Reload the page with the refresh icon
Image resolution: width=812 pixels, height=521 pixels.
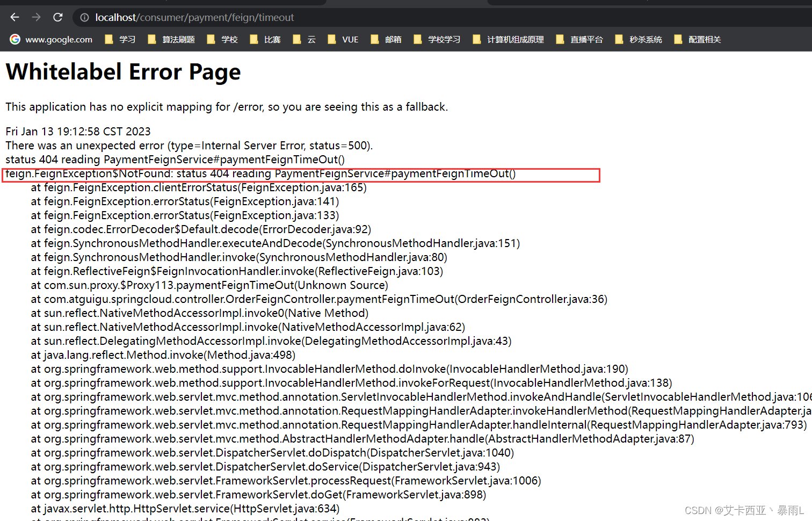pyautogui.click(x=58, y=17)
